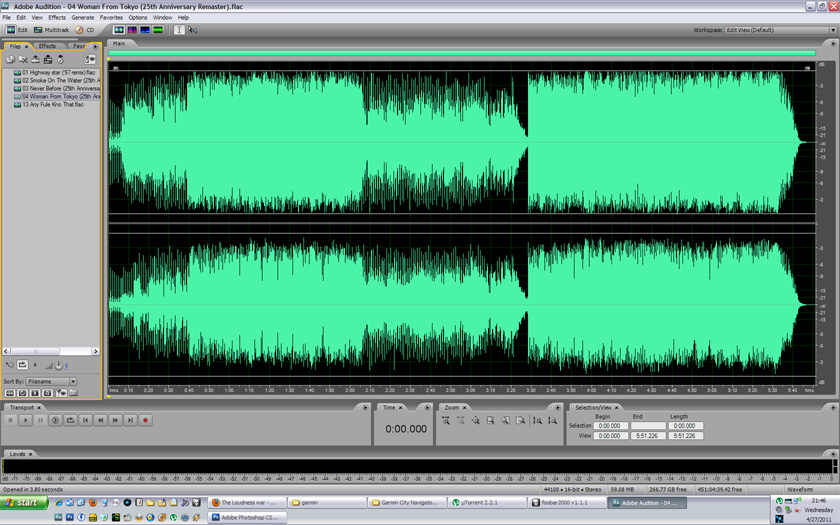Toggle Full Paths folder button

click(73, 393)
